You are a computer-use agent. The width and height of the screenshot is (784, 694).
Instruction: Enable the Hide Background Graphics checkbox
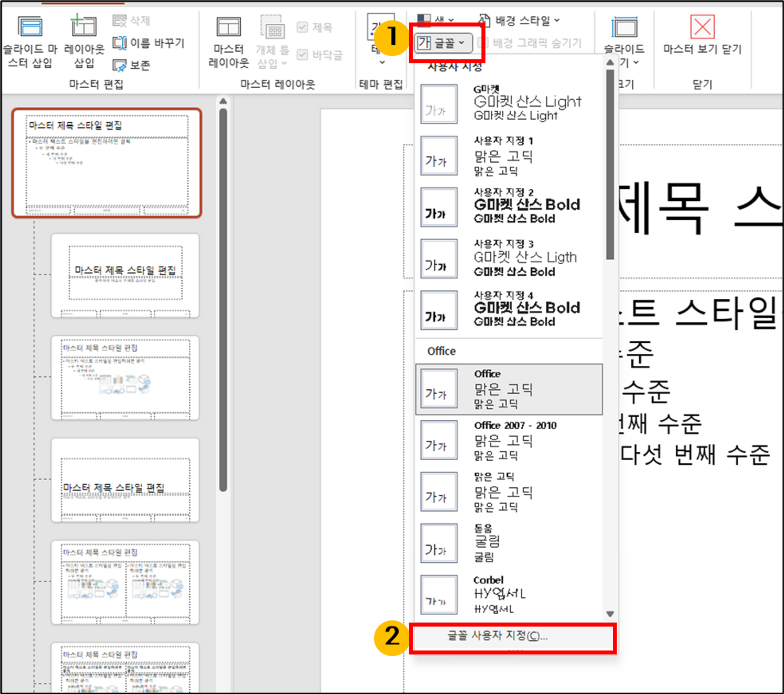tap(483, 43)
